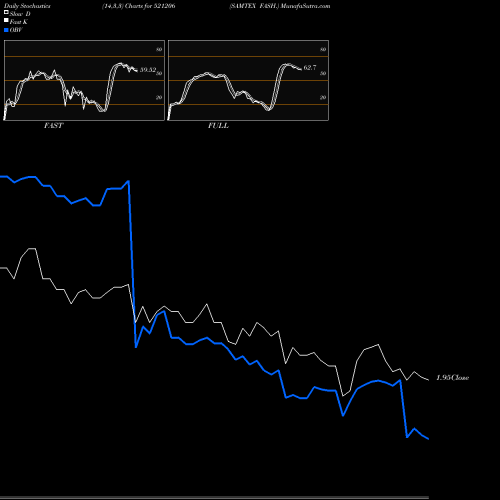Click the 'Fast K' legend text
Screen dimensions: 500x500
click(19, 22)
